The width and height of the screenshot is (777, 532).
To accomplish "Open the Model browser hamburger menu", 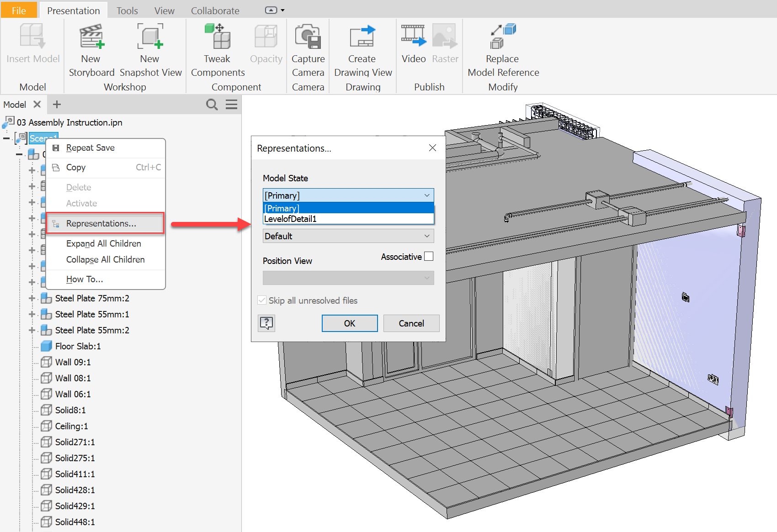I will click(232, 105).
